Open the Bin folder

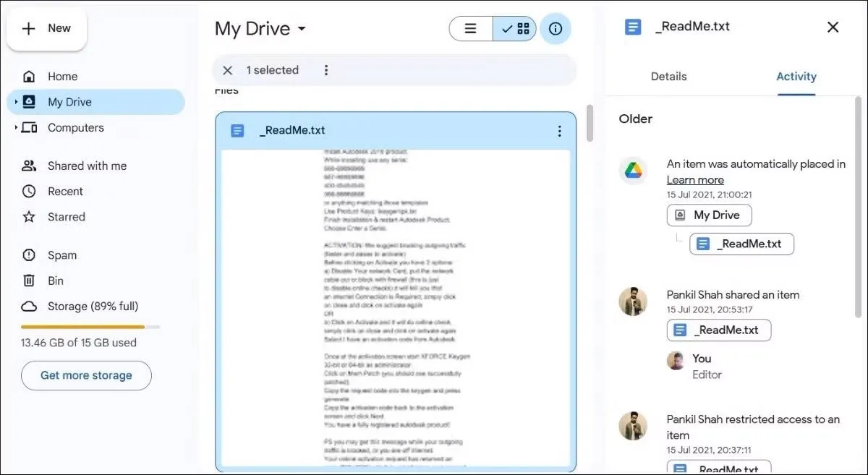tap(56, 281)
